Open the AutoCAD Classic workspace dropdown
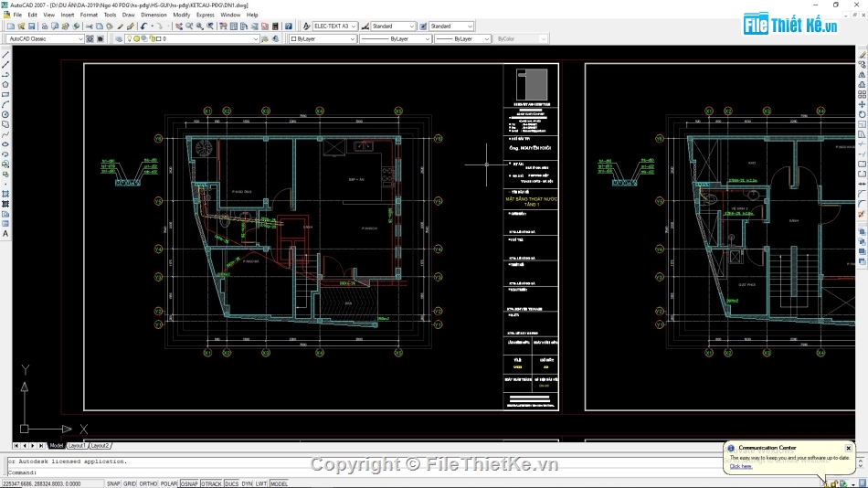The image size is (868, 488). [46, 38]
